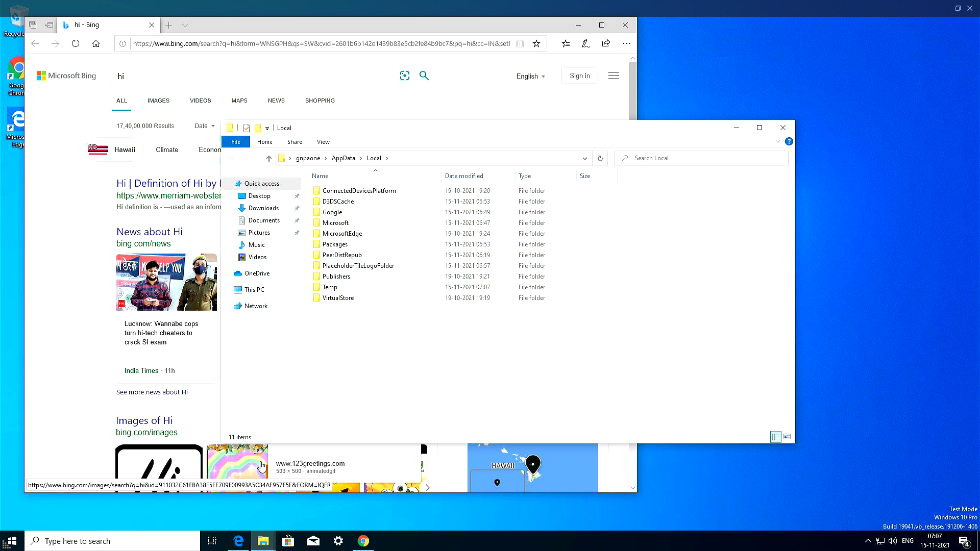The height and width of the screenshot is (551, 980).
Task: Click the magnifying glass to search Bing
Action: [x=424, y=76]
